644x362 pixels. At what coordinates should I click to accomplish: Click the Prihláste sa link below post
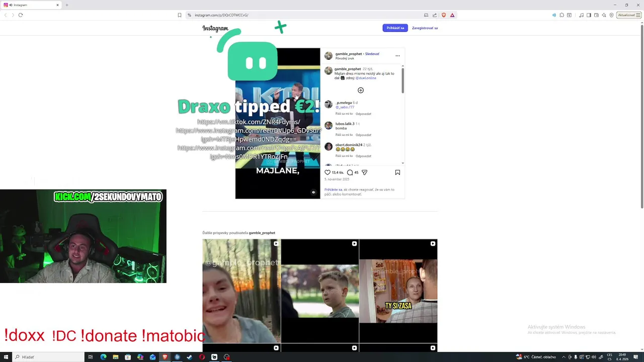pyautogui.click(x=333, y=190)
